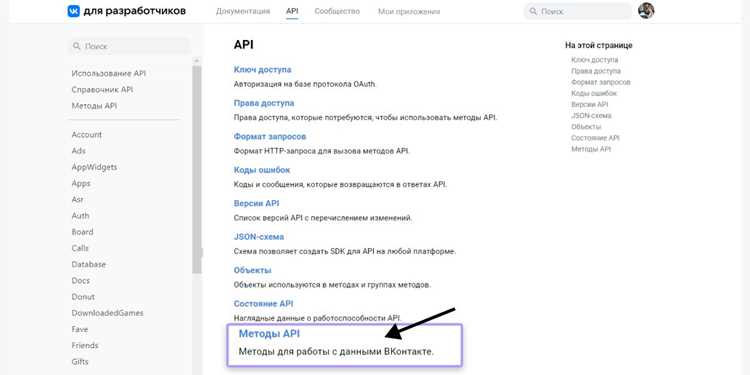
Task: Go to Мои приложения tab
Action: [409, 11]
